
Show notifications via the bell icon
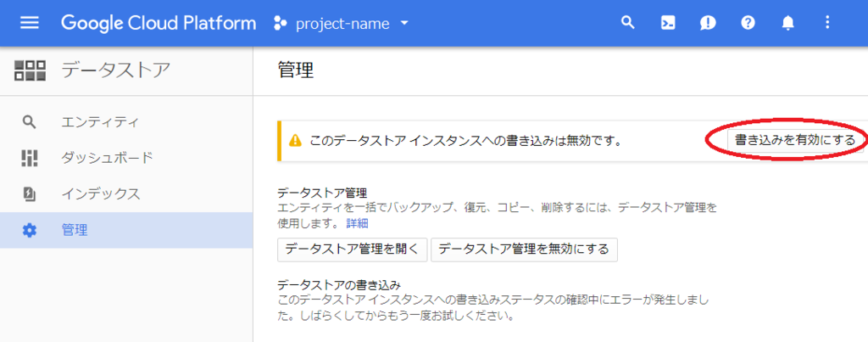pyautogui.click(x=787, y=23)
